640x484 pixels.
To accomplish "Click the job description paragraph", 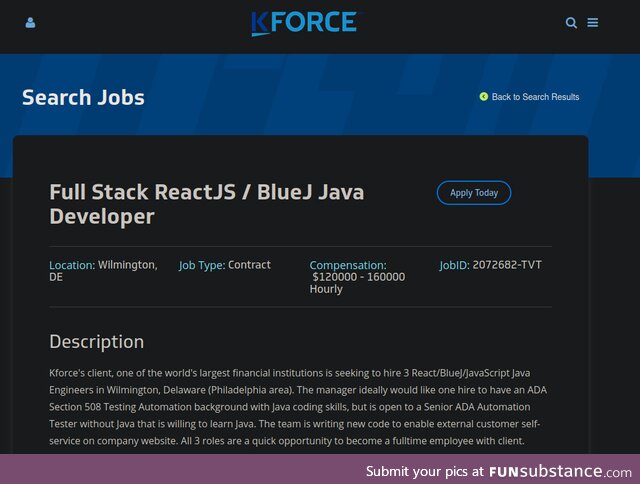I will [x=298, y=407].
